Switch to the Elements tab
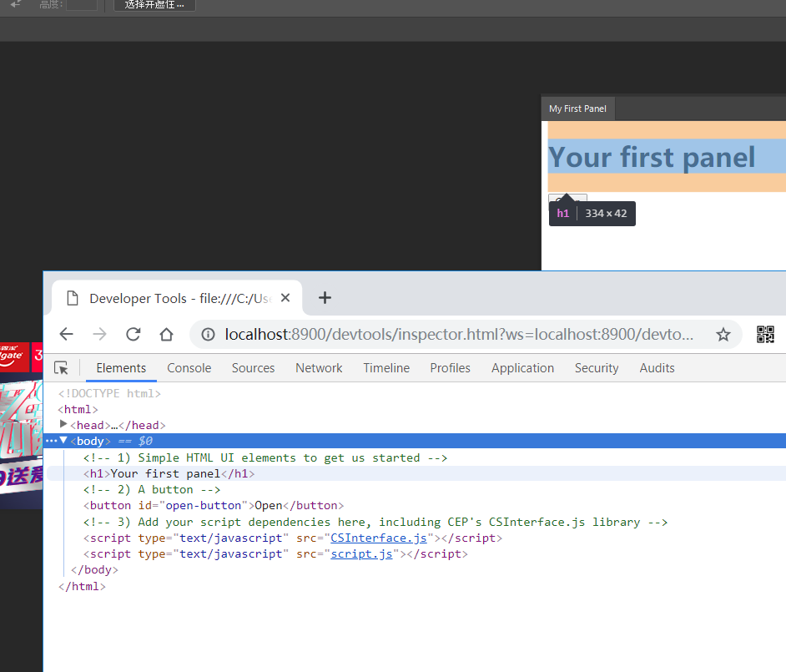786x672 pixels. click(x=121, y=368)
